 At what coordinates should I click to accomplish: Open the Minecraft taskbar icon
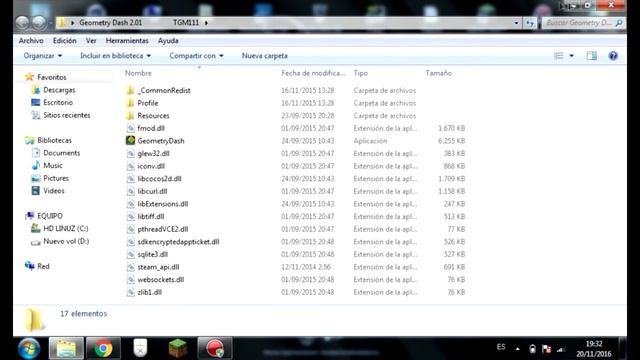click(178, 349)
